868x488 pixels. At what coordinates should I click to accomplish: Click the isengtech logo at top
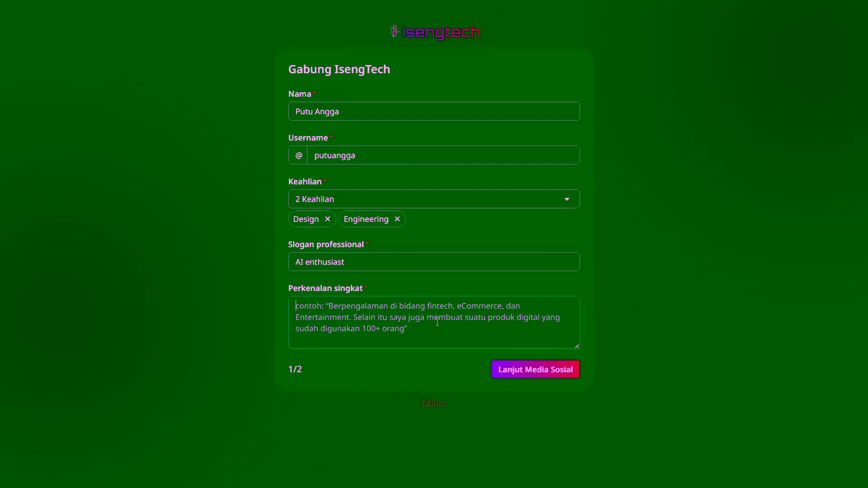coord(434,32)
